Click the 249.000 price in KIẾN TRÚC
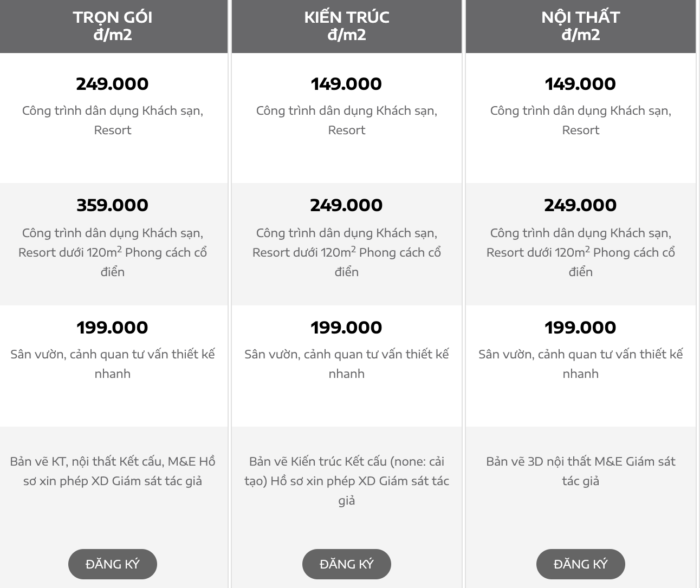This screenshot has width=700, height=588. [x=347, y=205]
